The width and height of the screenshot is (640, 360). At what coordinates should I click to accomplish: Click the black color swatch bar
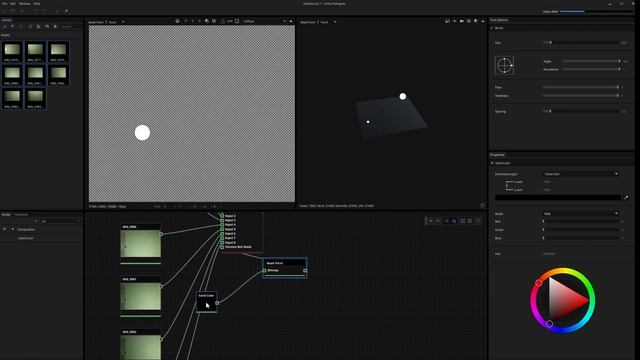pos(558,198)
